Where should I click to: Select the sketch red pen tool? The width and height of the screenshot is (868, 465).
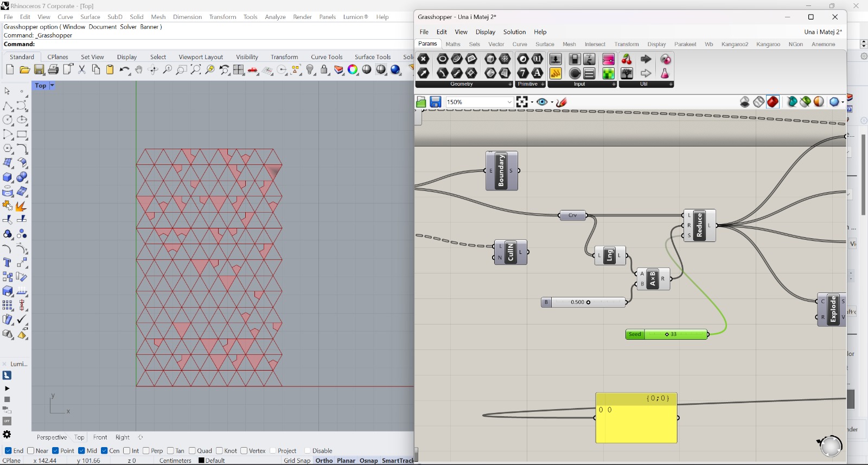[x=562, y=102]
